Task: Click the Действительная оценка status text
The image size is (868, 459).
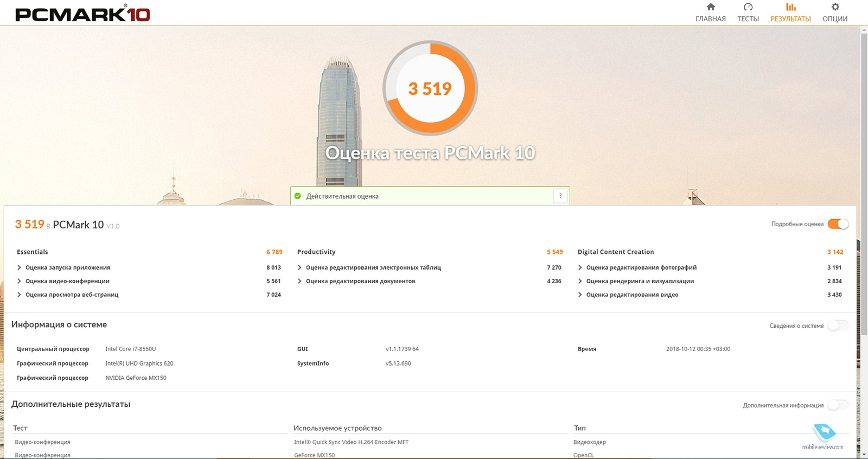Action: click(342, 196)
